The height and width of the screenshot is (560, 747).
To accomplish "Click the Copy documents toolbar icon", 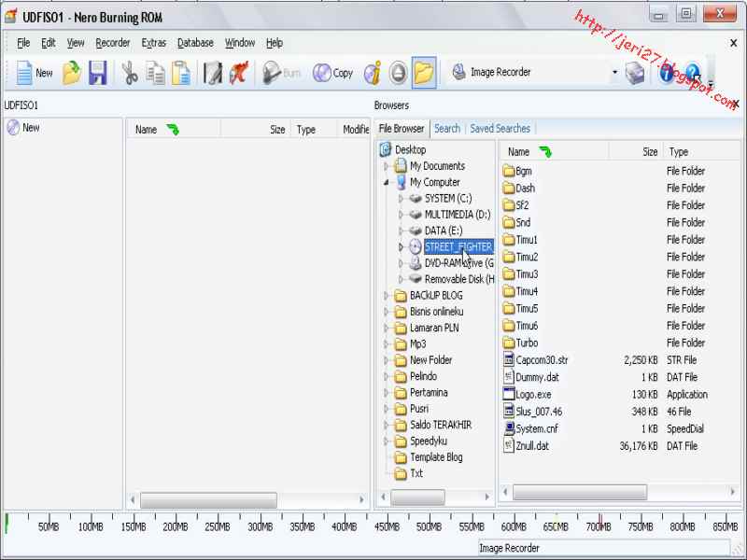I will pos(155,73).
